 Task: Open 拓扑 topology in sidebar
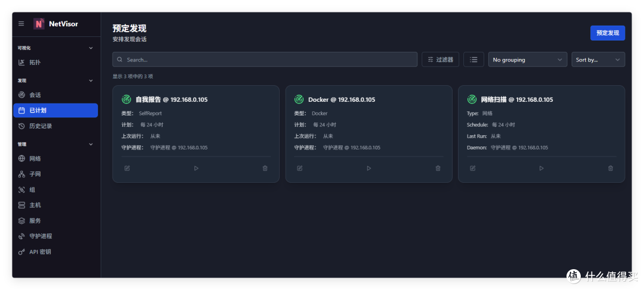click(55, 63)
